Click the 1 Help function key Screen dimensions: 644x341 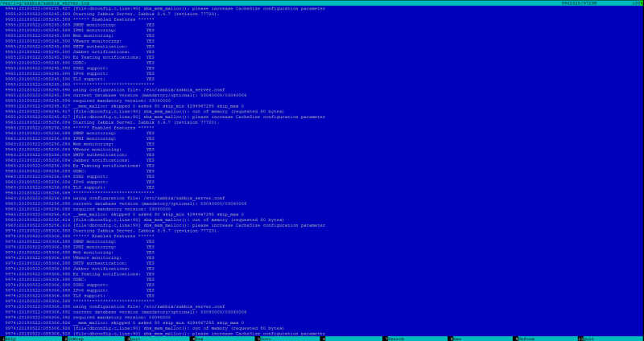(x=10, y=339)
